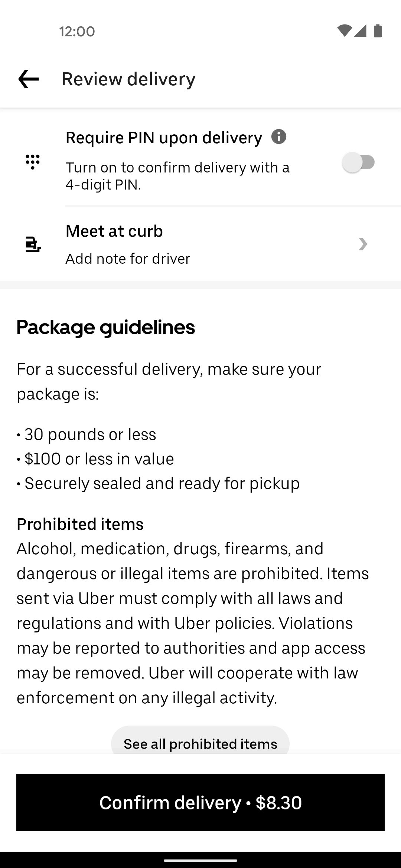This screenshot has width=401, height=868.
Task: Tap the Review delivery page title
Action: pyautogui.click(x=128, y=79)
